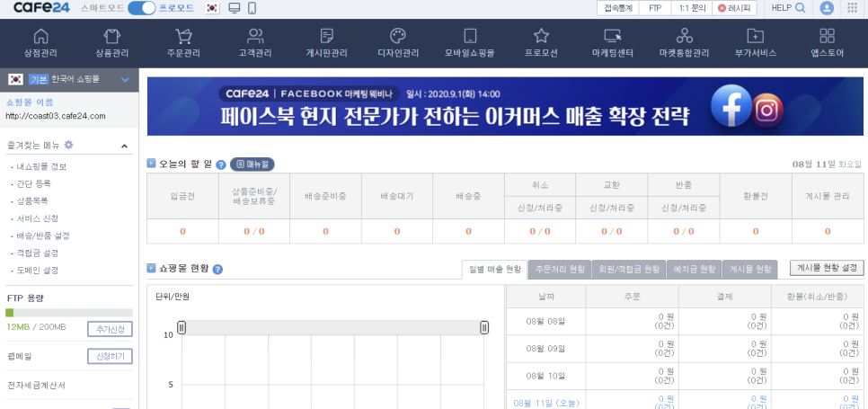This screenshot has height=409, width=868.
Task: Select the 회원/적립금 현황 tab
Action: pos(629,270)
